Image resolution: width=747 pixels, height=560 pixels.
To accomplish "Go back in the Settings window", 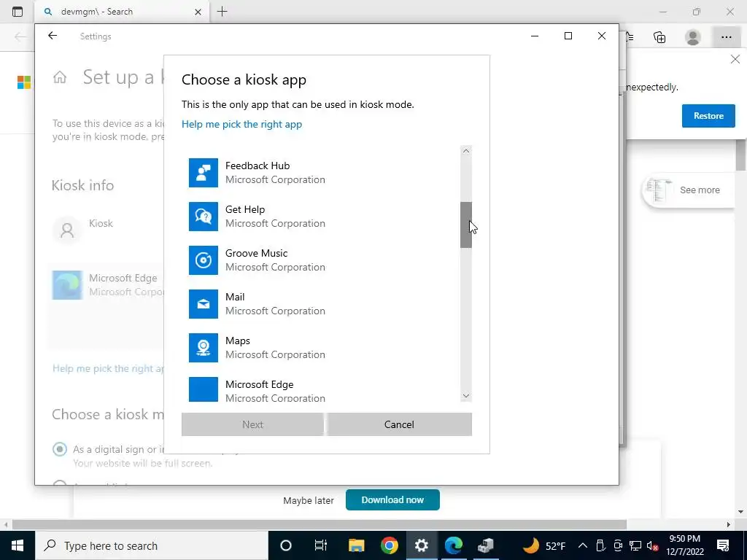I will [53, 36].
